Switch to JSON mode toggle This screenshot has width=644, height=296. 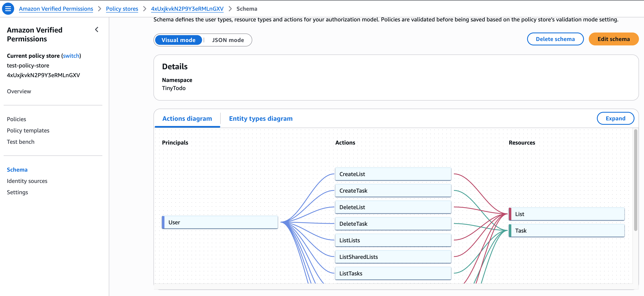[x=228, y=40]
